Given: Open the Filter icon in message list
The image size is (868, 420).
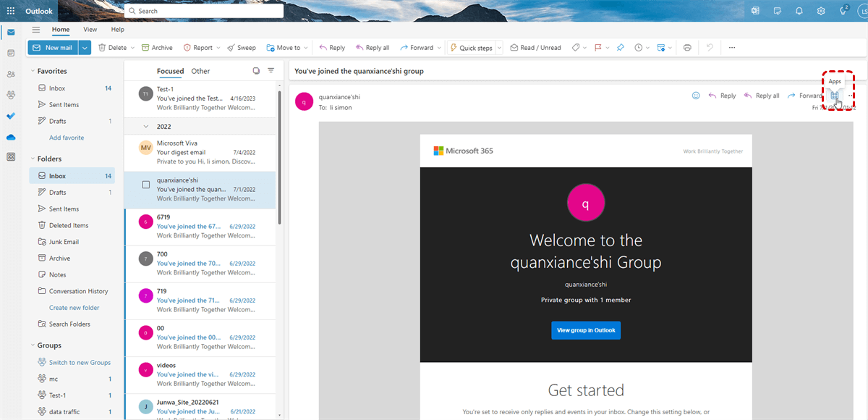Looking at the screenshot, I should (271, 71).
